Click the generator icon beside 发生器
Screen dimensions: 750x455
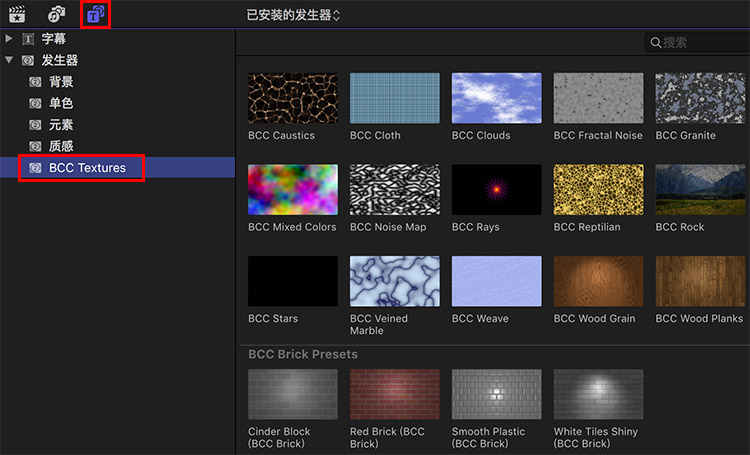point(28,60)
